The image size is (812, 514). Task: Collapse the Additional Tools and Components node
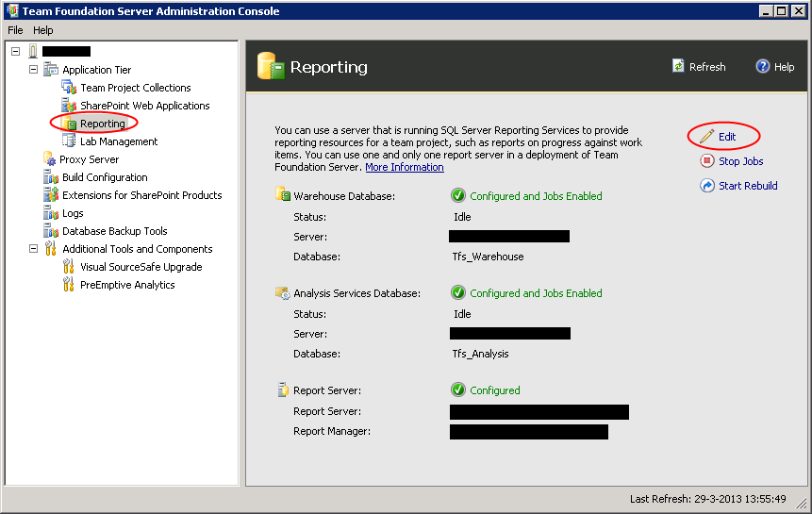[x=34, y=249]
